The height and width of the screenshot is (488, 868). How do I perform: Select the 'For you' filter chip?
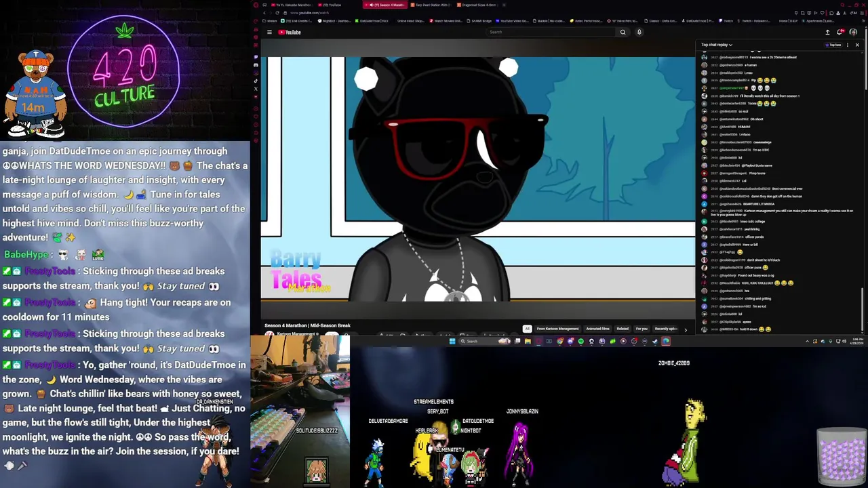(x=642, y=329)
